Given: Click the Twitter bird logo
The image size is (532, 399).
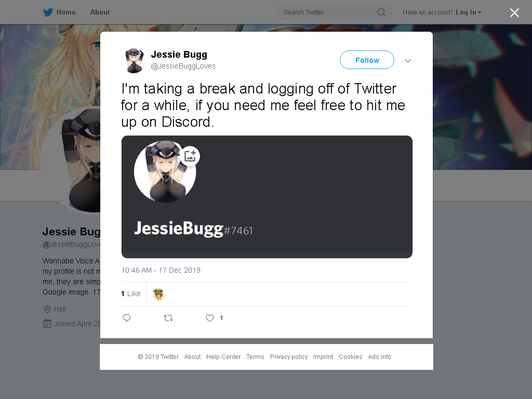Looking at the screenshot, I should point(48,12).
